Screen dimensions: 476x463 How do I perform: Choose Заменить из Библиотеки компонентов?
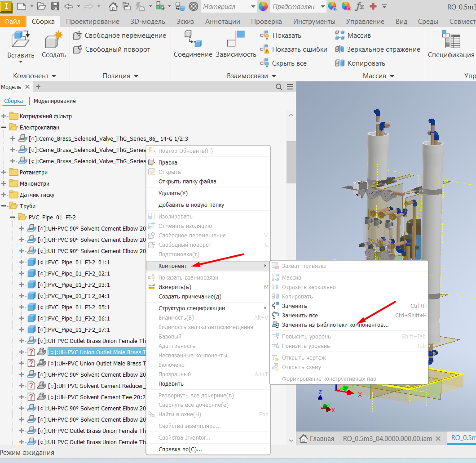pyautogui.click(x=335, y=325)
